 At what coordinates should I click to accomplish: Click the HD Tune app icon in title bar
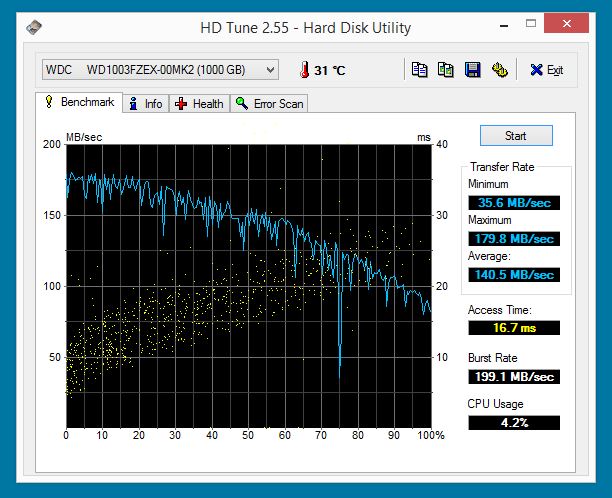34,27
